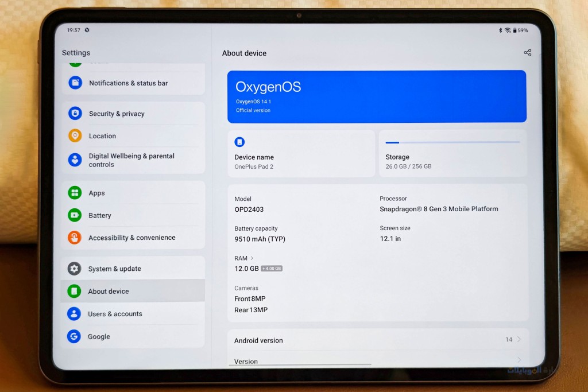Image resolution: width=588 pixels, height=392 pixels.
Task: Open Apps settings
Action: (133, 193)
